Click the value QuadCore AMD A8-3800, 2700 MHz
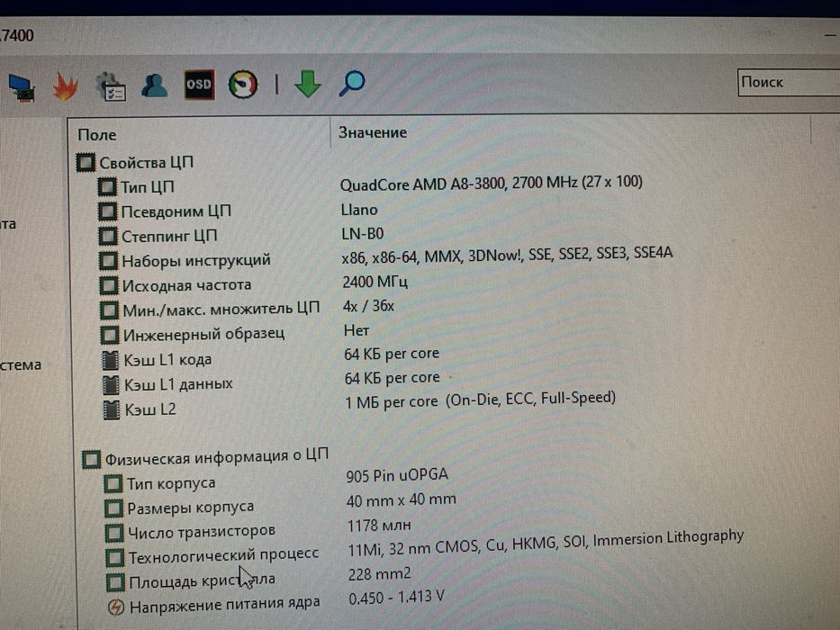 (491, 183)
